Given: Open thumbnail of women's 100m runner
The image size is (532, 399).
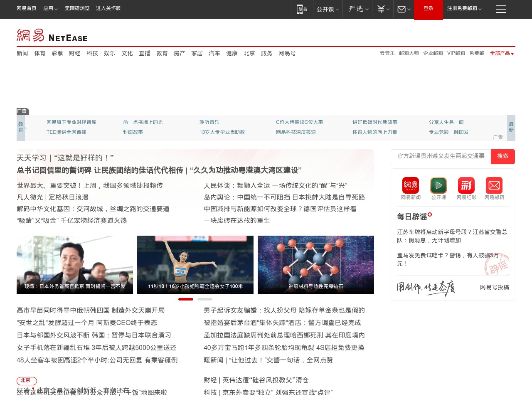Looking at the screenshot, I should pos(195,265).
